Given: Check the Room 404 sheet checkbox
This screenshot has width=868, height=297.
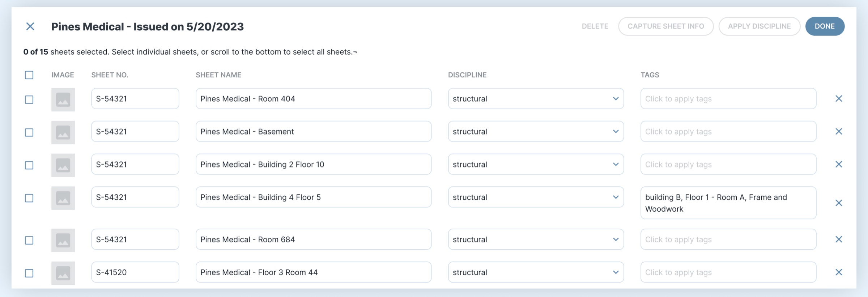Looking at the screenshot, I should point(29,99).
